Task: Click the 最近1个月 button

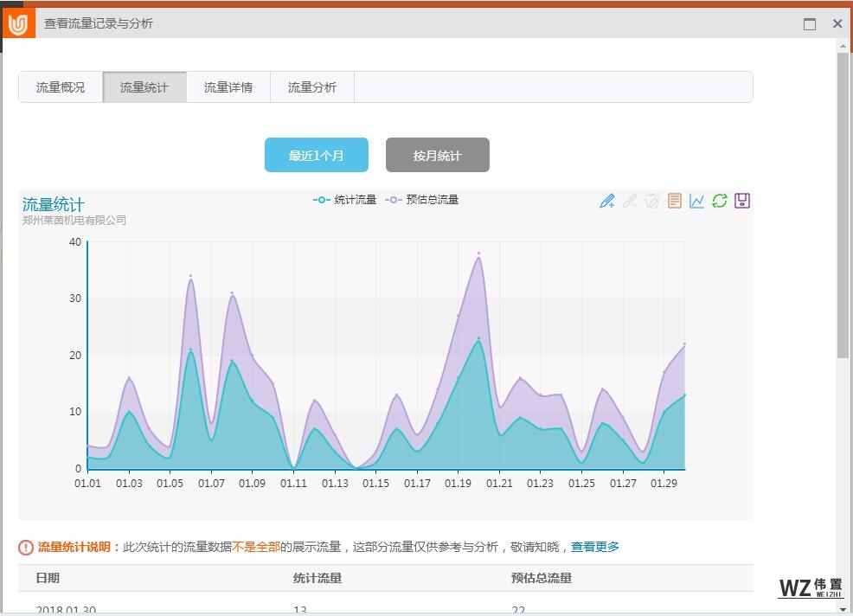Action: 317,156
